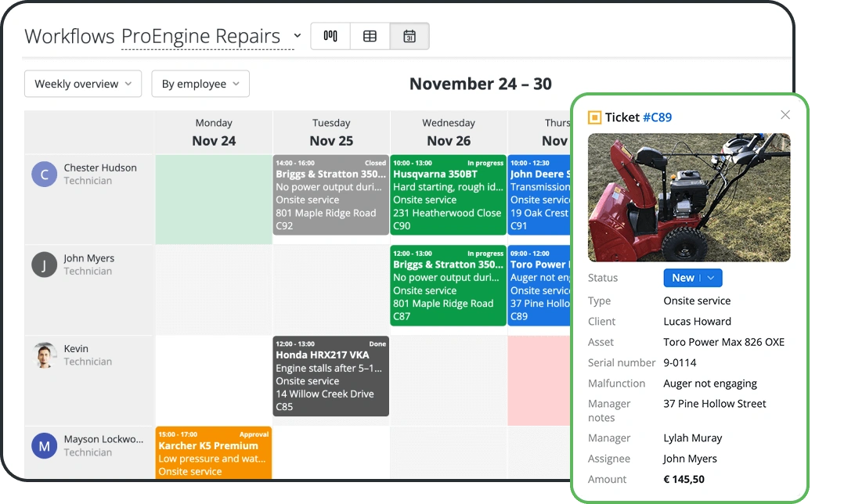The height and width of the screenshot is (504, 855).
Task: Select the calendar view icon
Action: pyautogui.click(x=409, y=36)
